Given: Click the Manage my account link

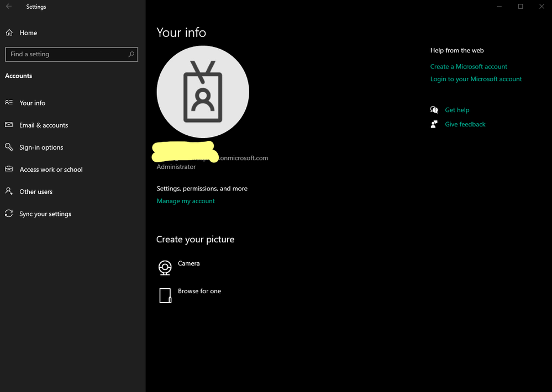Looking at the screenshot, I should coord(186,201).
